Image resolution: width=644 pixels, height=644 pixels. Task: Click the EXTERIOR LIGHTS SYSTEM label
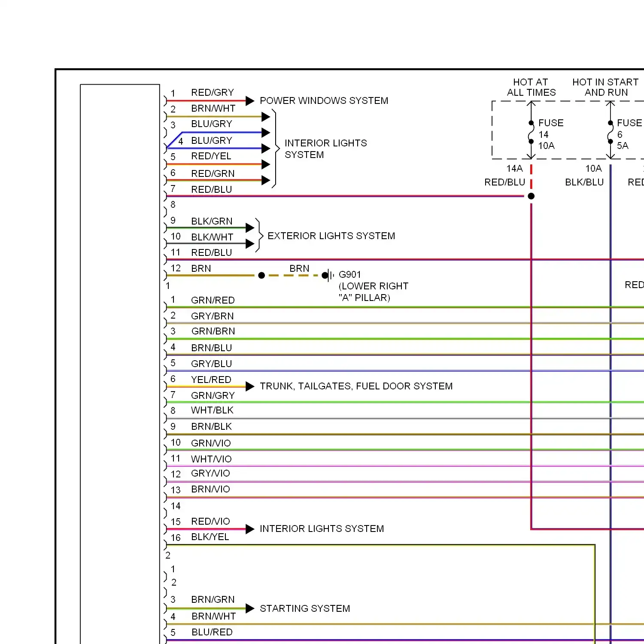331,236
